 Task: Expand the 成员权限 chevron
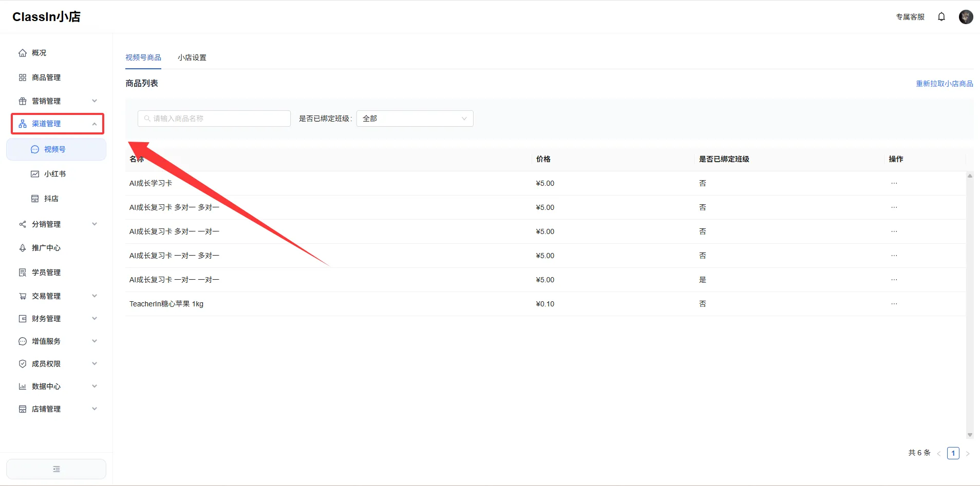click(95, 364)
